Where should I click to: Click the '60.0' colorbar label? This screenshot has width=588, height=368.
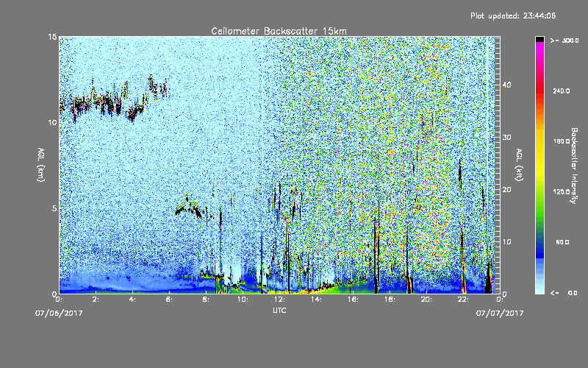pos(562,243)
